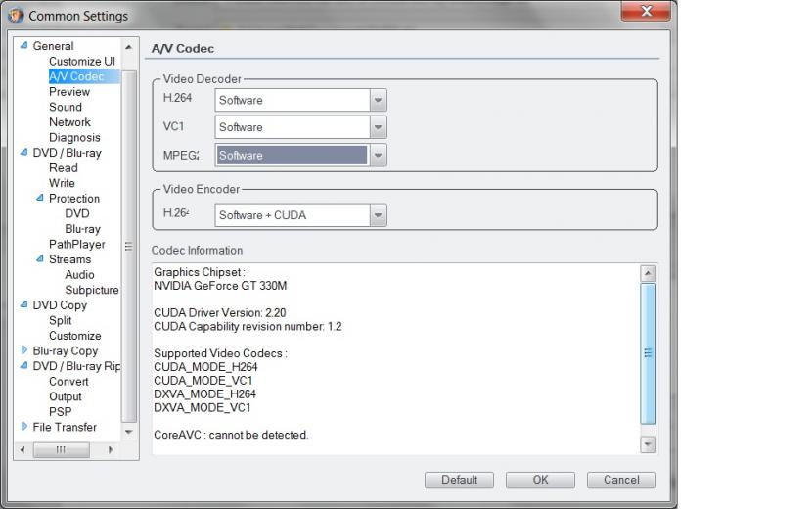Expand the File Transfer tree node
The height and width of the screenshot is (509, 812).
click(x=23, y=427)
